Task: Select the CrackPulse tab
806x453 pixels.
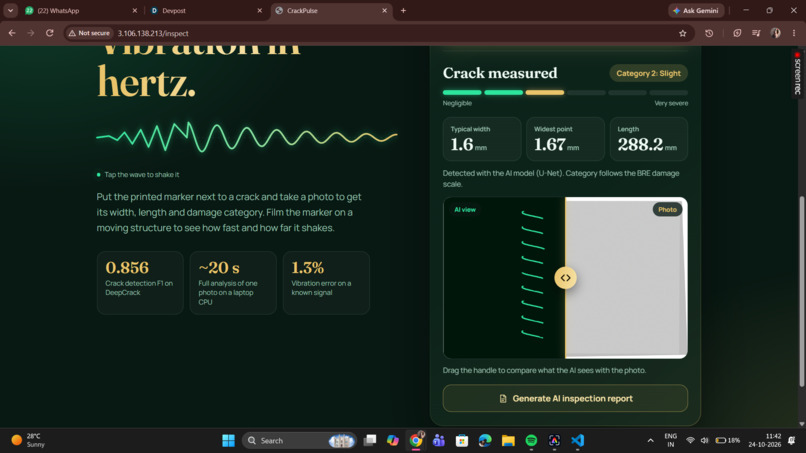Action: [331, 10]
